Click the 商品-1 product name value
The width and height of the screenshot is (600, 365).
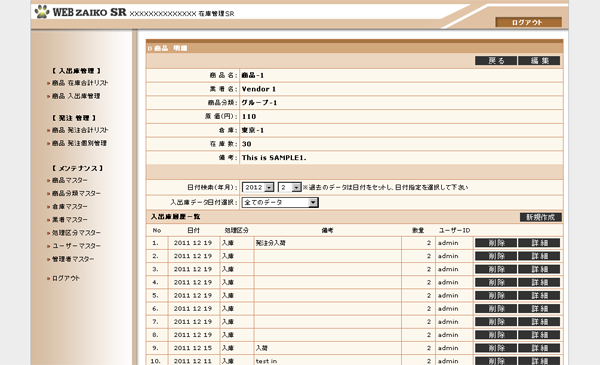tap(253, 75)
